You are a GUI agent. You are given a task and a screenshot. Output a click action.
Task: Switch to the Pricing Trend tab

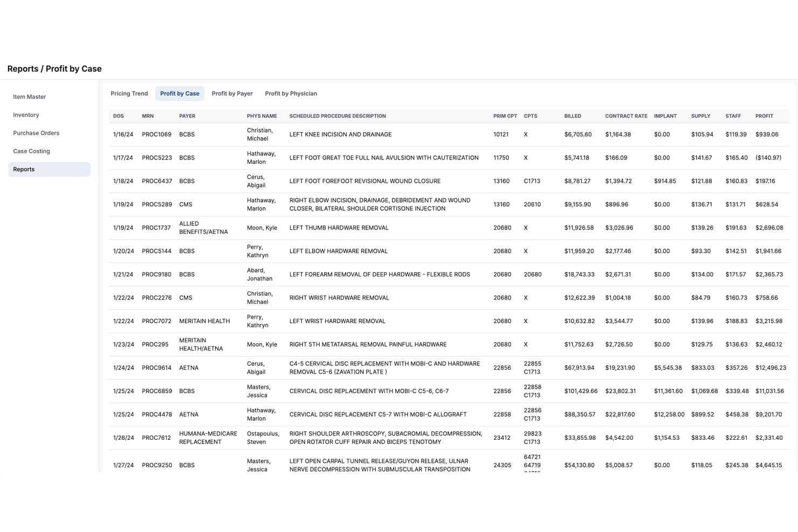129,94
